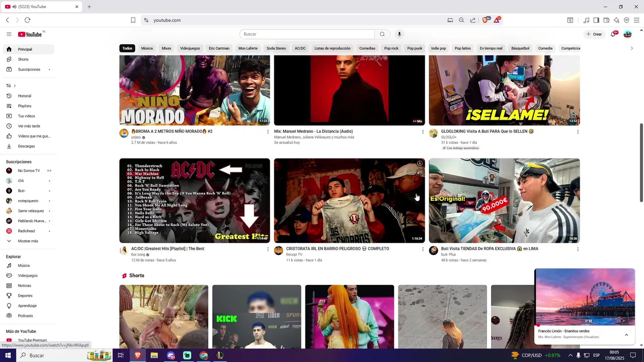Open Brave main menu icon
644x362 pixels.
[636, 20]
